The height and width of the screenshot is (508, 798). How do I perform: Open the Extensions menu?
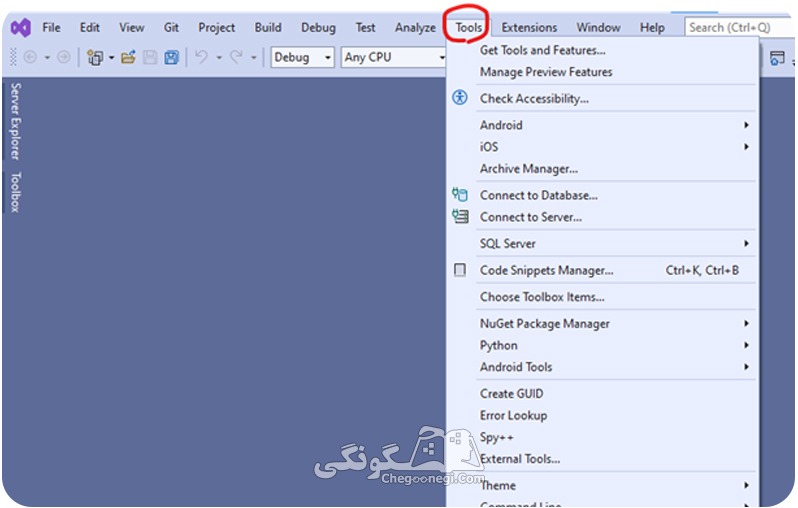click(x=529, y=27)
